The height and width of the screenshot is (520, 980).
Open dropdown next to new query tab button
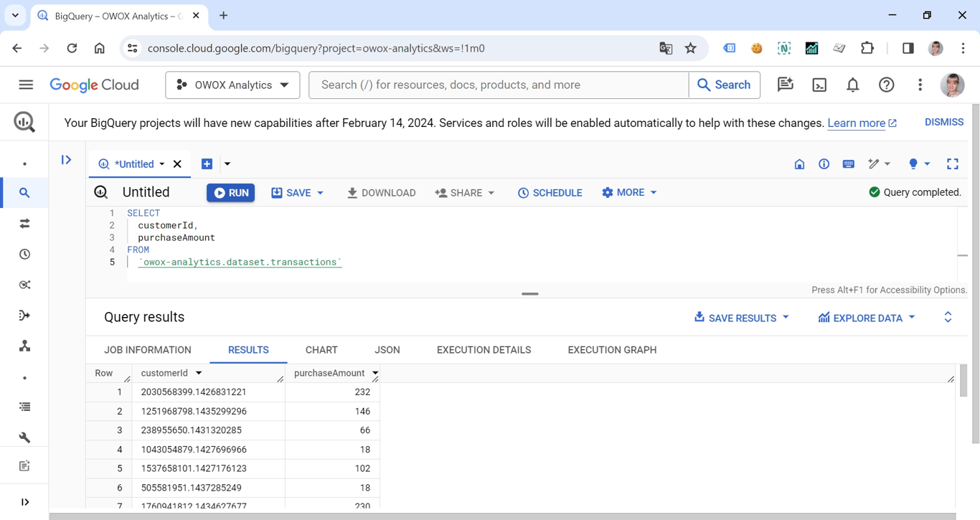[x=227, y=164]
